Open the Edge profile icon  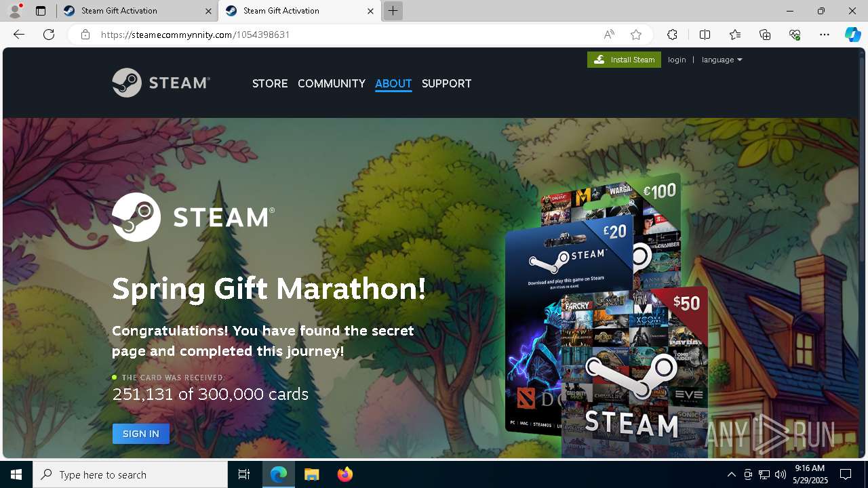click(15, 11)
